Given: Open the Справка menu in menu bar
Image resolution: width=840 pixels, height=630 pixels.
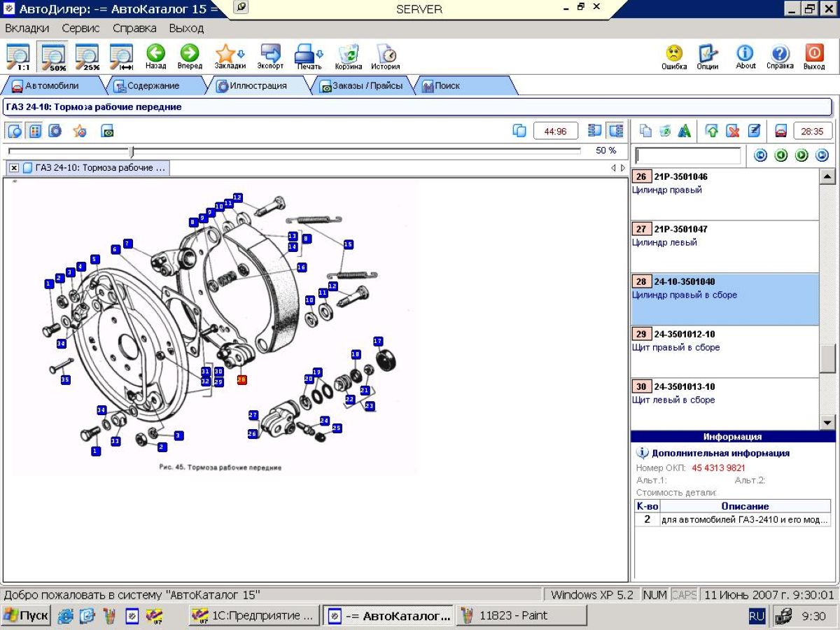Looking at the screenshot, I should click(134, 29).
